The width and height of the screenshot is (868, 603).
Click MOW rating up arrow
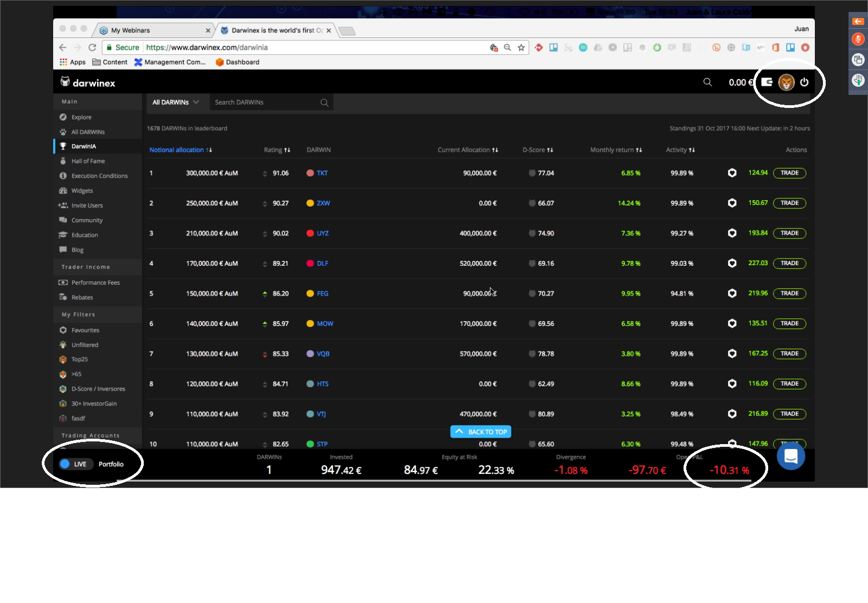[265, 324]
